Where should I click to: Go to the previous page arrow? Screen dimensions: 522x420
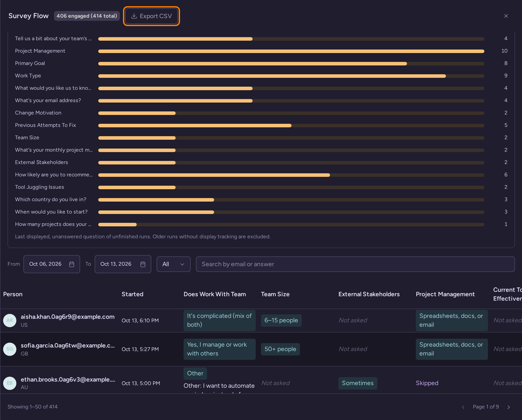[463, 407]
